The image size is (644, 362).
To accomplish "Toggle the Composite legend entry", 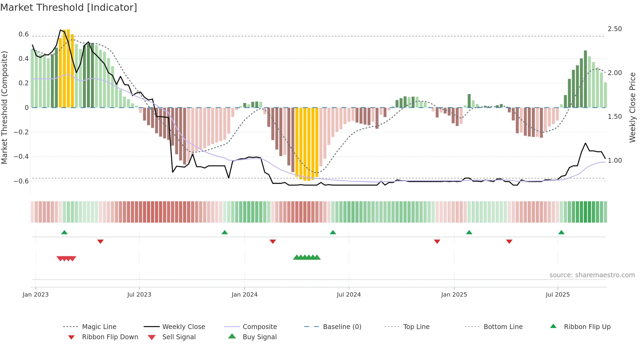I will click(250, 327).
